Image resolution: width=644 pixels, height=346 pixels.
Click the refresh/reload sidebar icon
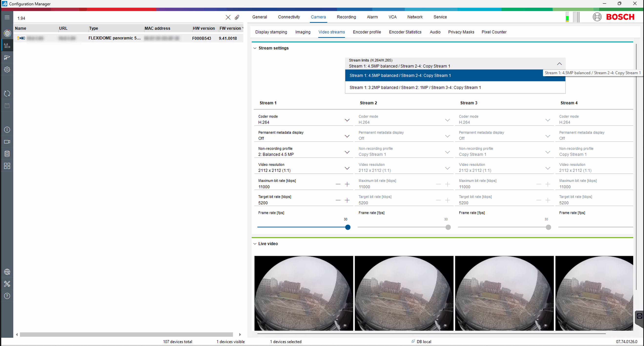click(7, 94)
